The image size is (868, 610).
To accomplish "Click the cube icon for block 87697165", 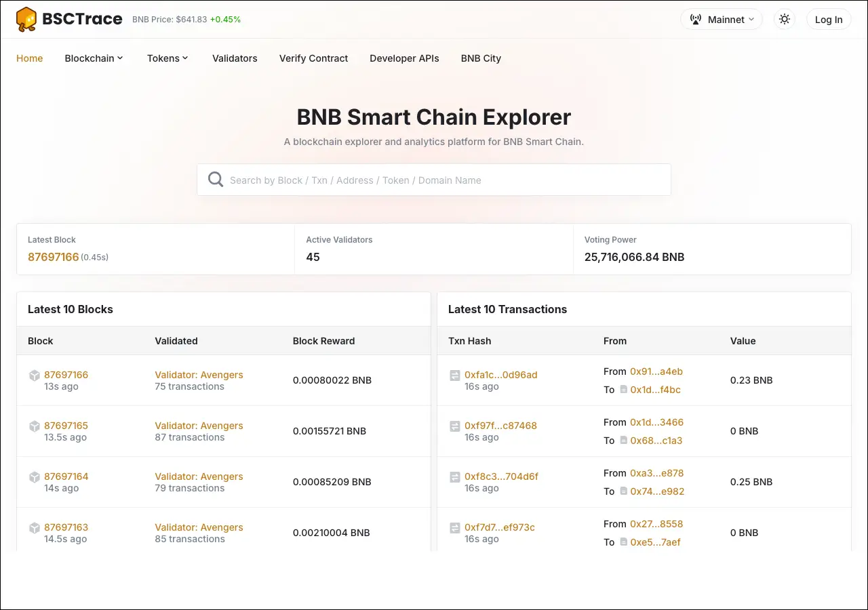I will (34, 426).
